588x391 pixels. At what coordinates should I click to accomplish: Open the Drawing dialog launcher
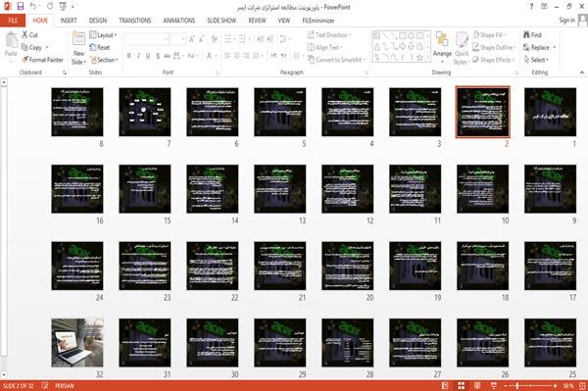516,73
